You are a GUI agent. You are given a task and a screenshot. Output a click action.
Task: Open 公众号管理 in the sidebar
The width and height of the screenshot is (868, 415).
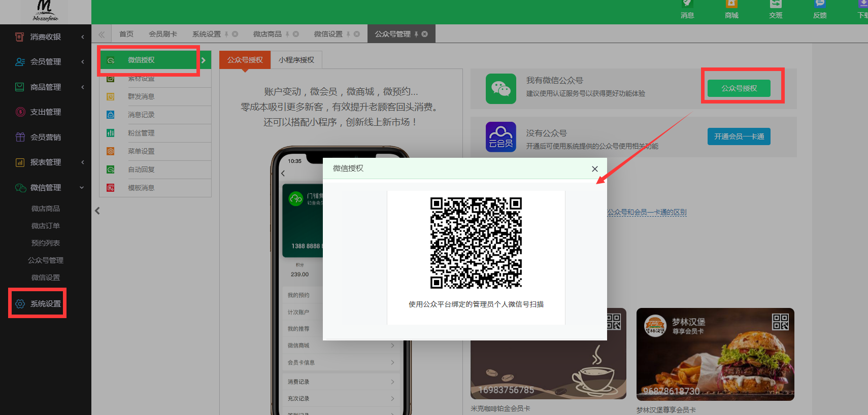[x=46, y=260]
